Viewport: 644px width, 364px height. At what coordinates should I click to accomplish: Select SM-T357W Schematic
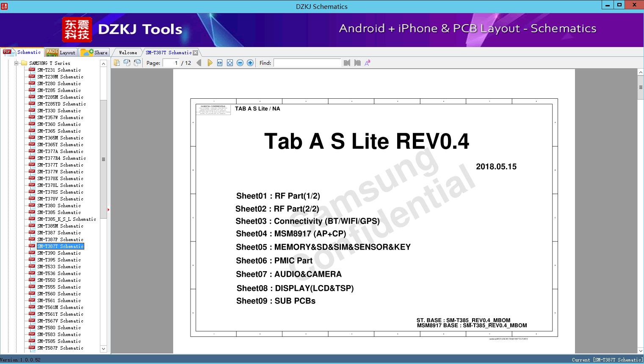pyautogui.click(x=60, y=117)
